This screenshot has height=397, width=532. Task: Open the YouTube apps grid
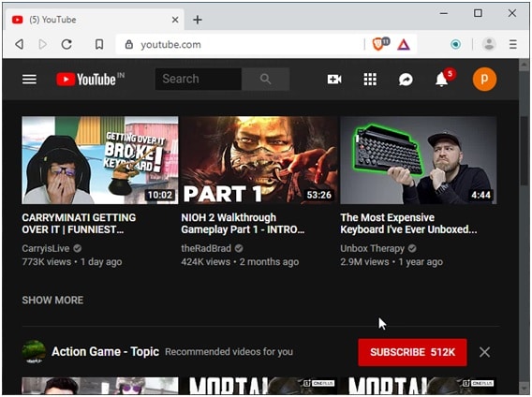click(x=370, y=80)
